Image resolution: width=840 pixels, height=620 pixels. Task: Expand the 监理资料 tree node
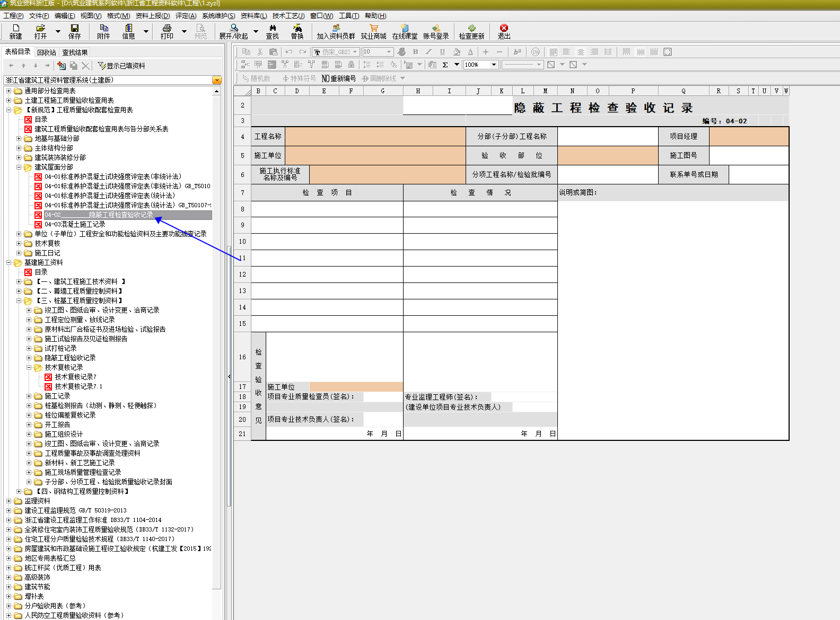[x=8, y=501]
